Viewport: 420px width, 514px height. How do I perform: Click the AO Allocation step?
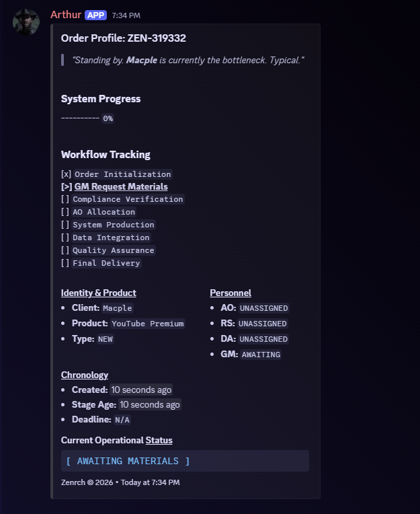[x=103, y=212]
